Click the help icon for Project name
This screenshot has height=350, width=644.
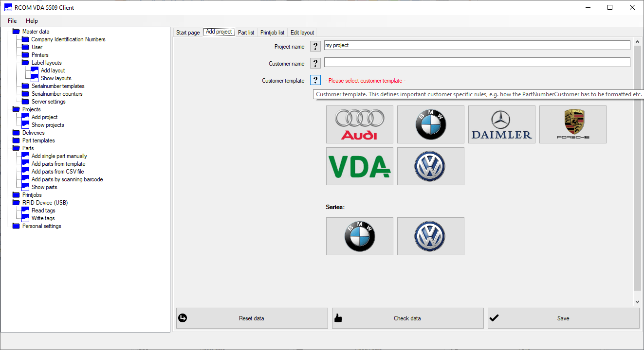(315, 46)
